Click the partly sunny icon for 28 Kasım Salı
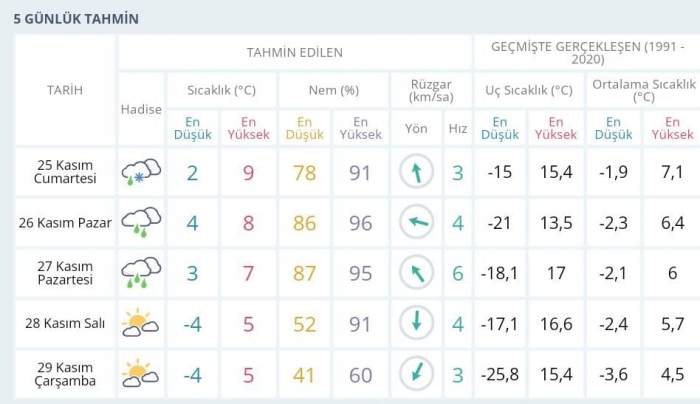Viewport: 700px width, 404px height. (x=140, y=323)
